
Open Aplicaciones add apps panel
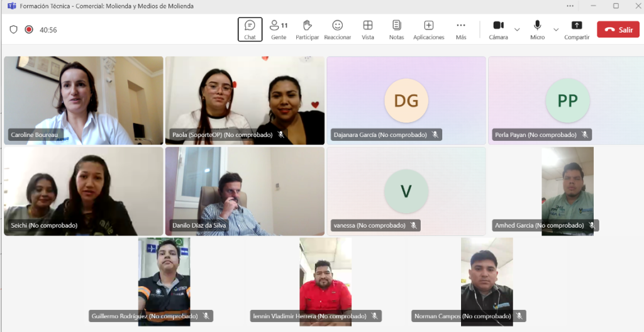pos(428,29)
